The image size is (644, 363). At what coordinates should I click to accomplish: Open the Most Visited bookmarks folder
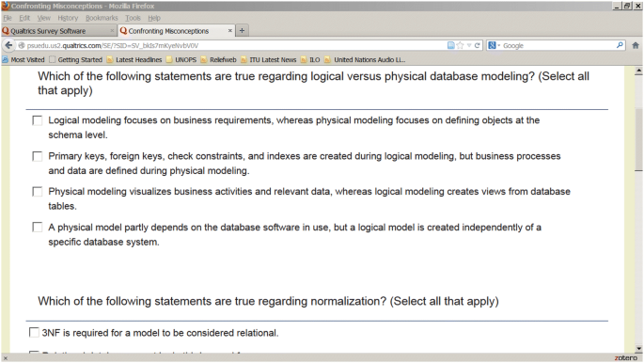(x=24, y=60)
